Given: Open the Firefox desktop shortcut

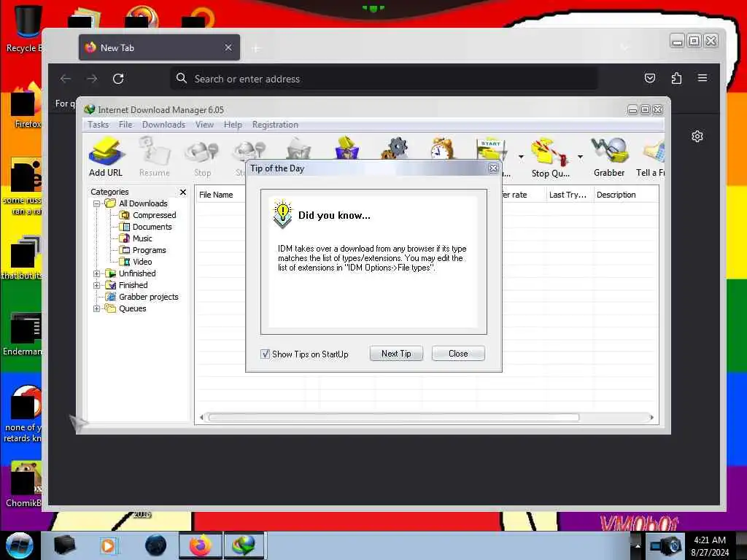Looking at the screenshot, I should click(27, 106).
